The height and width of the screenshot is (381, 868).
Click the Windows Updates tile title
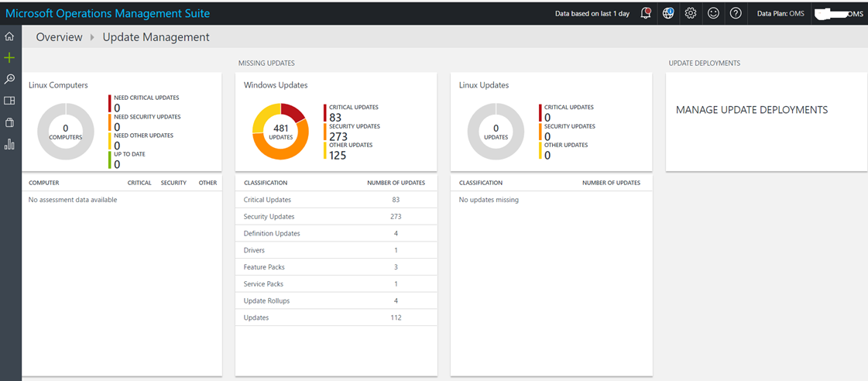[276, 85]
